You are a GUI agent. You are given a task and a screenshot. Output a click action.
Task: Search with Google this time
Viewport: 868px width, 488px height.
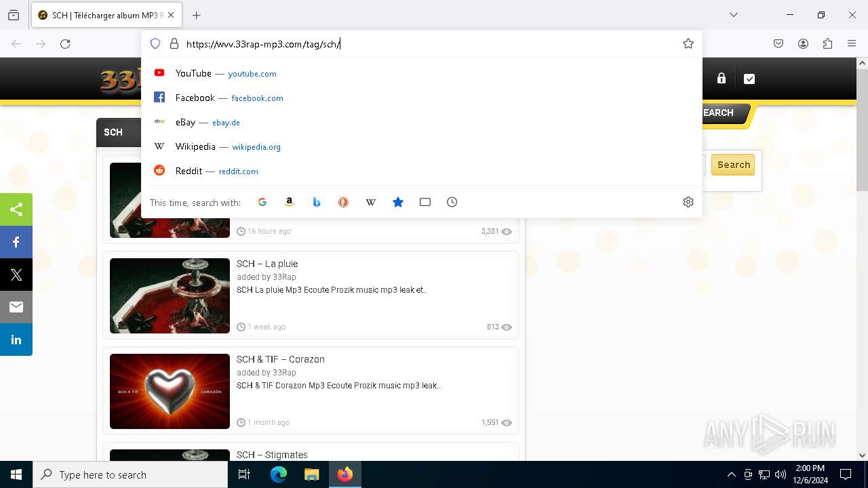pos(262,202)
